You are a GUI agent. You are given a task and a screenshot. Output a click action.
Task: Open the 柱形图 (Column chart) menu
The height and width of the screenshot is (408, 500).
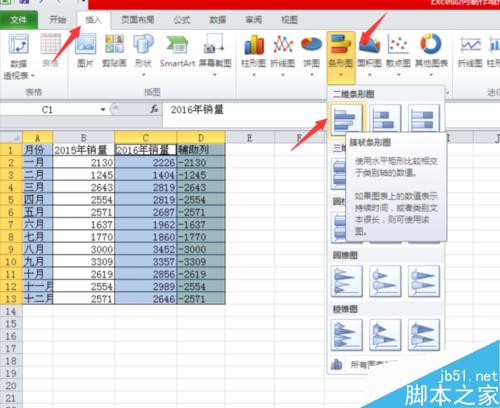[254, 55]
